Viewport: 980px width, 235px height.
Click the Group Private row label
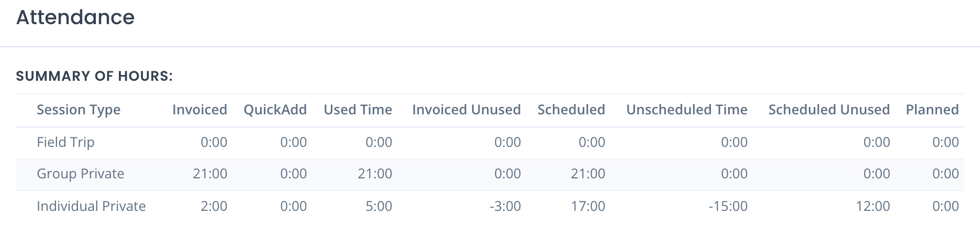tap(81, 174)
